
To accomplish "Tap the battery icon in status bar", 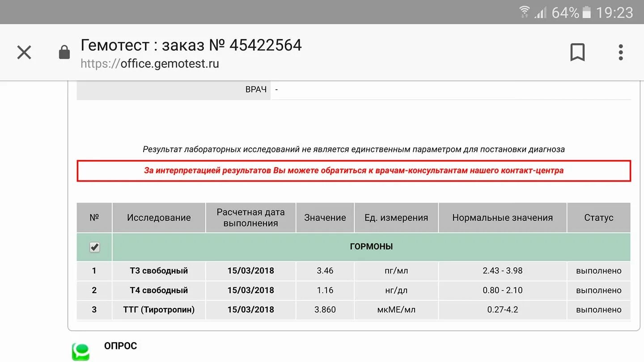I will (587, 12).
